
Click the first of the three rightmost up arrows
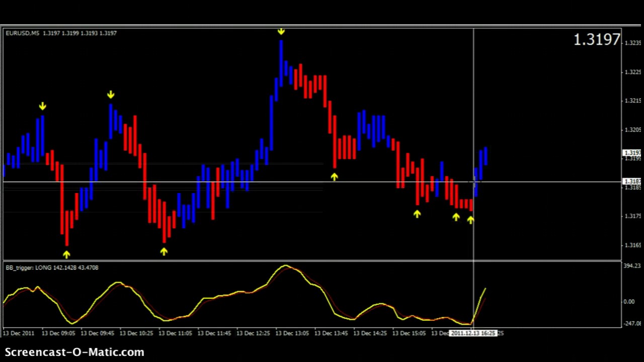tap(417, 214)
